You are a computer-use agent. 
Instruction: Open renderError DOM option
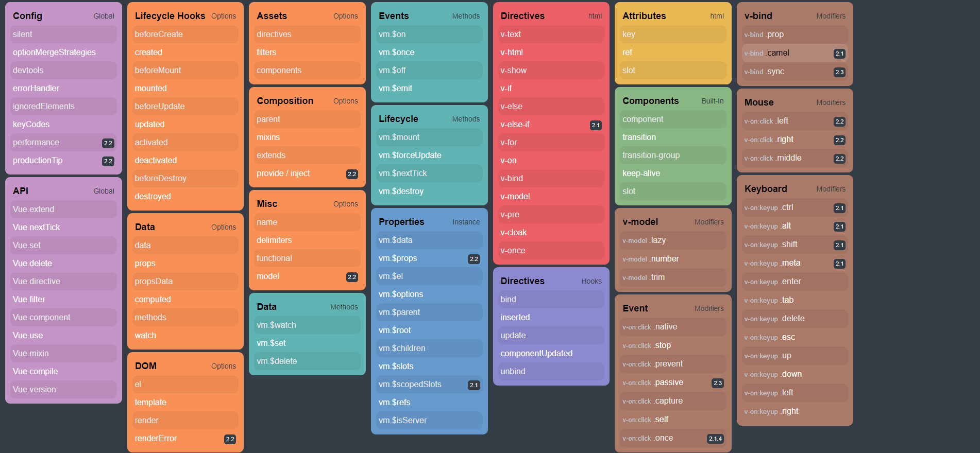coord(185,439)
